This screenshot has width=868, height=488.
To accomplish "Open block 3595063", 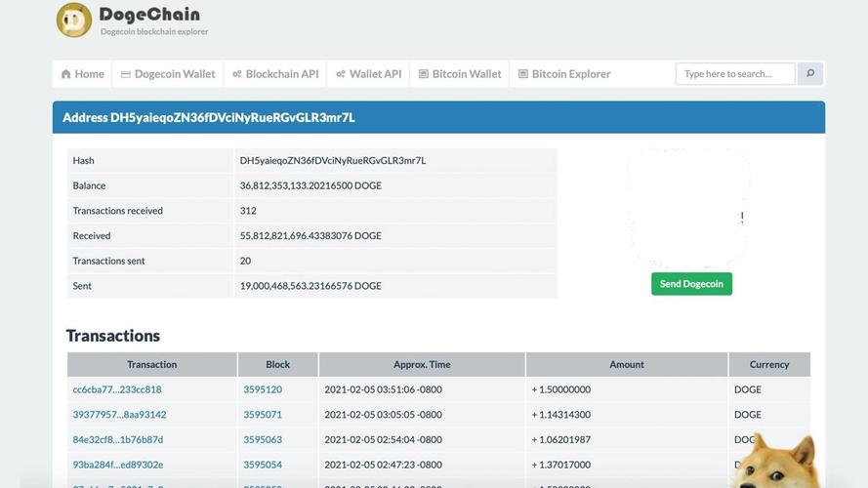I will (263, 439).
